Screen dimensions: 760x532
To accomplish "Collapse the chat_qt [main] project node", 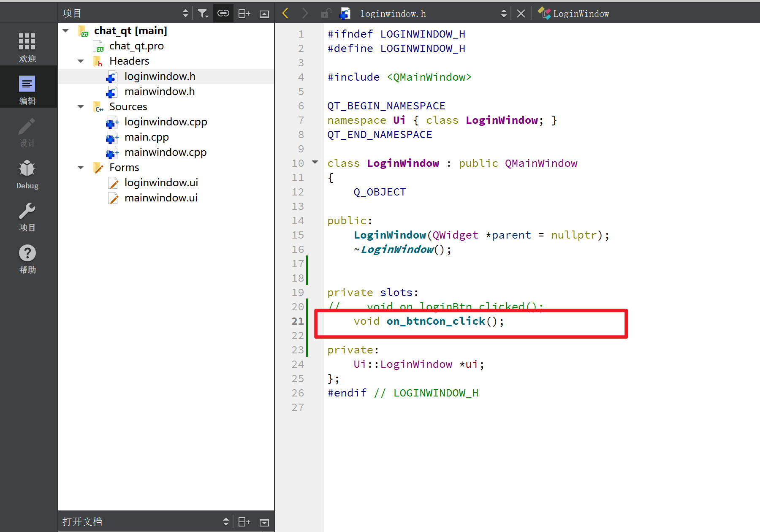I will (66, 31).
